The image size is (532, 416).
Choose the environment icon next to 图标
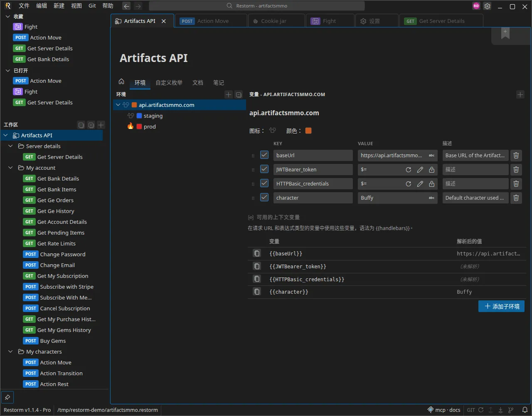pos(273,131)
